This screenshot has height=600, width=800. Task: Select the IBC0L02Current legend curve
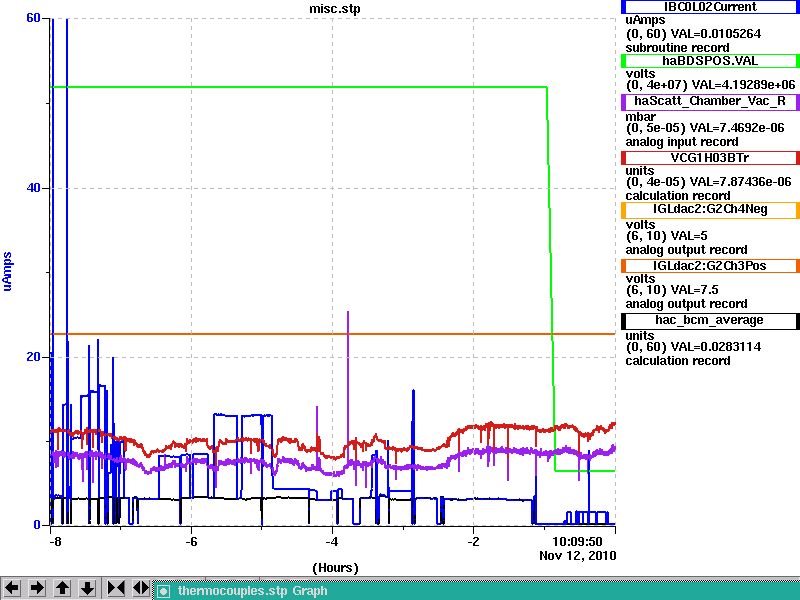710,7
